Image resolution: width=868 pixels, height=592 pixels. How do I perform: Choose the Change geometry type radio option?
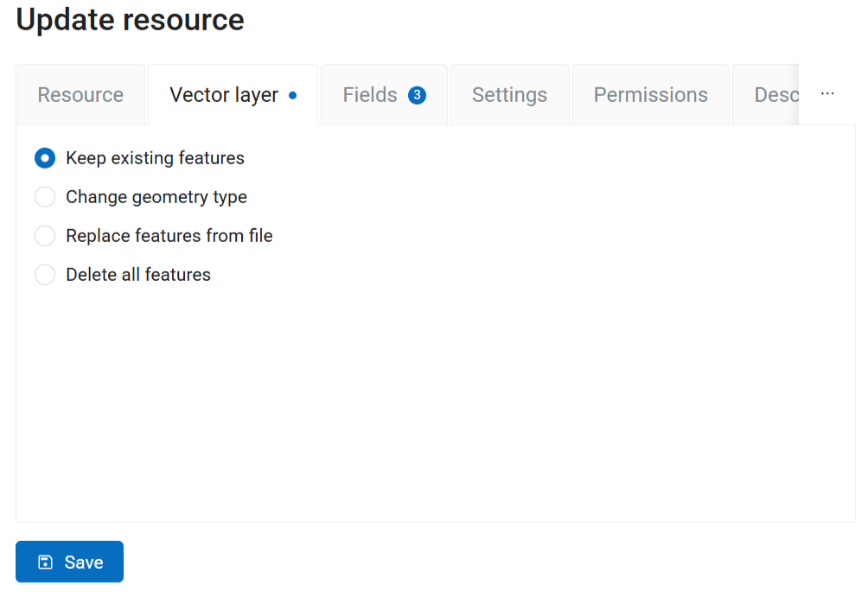(x=45, y=197)
